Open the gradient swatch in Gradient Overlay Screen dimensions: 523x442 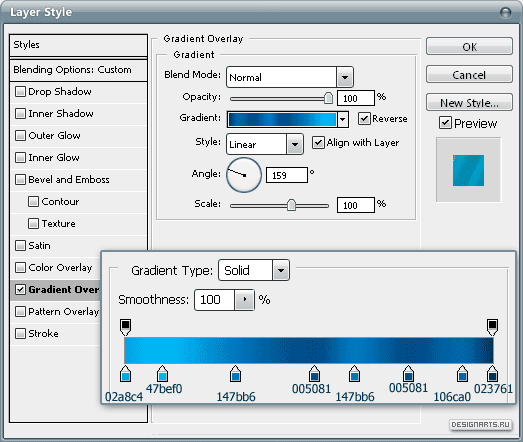click(282, 119)
